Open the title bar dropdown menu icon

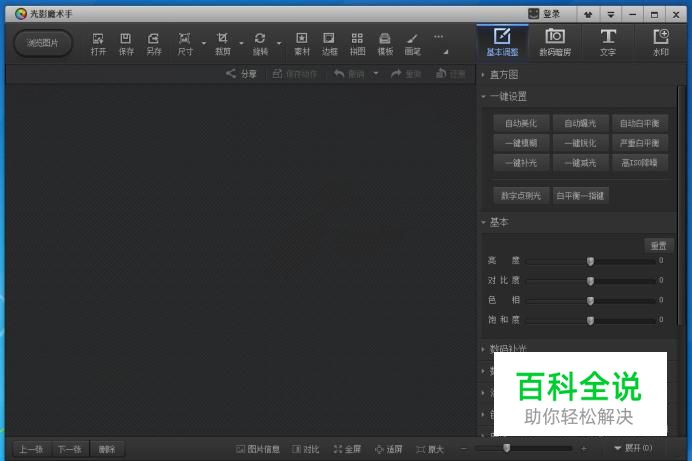[x=611, y=15]
